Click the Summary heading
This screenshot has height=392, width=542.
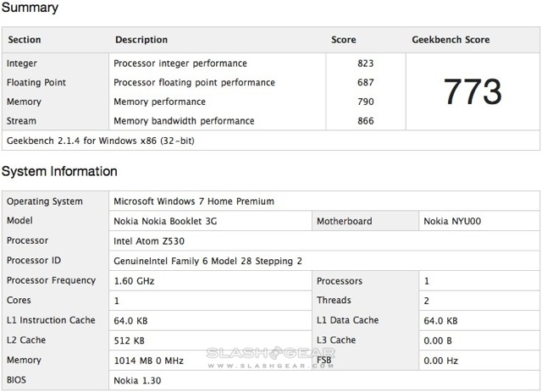coord(30,8)
